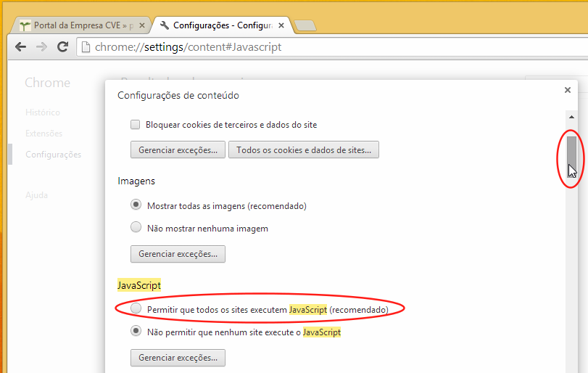Open a new tab with the new-tab button

point(305,25)
